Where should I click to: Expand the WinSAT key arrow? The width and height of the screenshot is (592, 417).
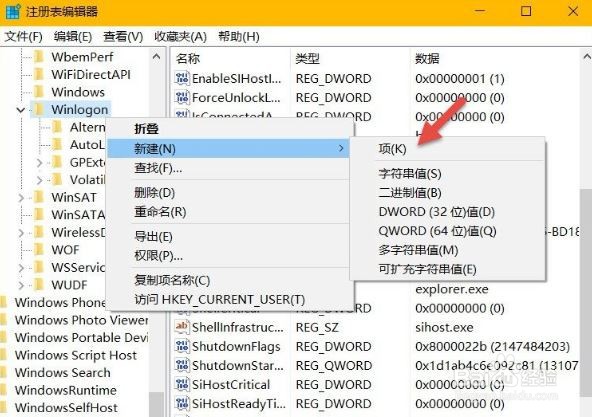point(21,198)
